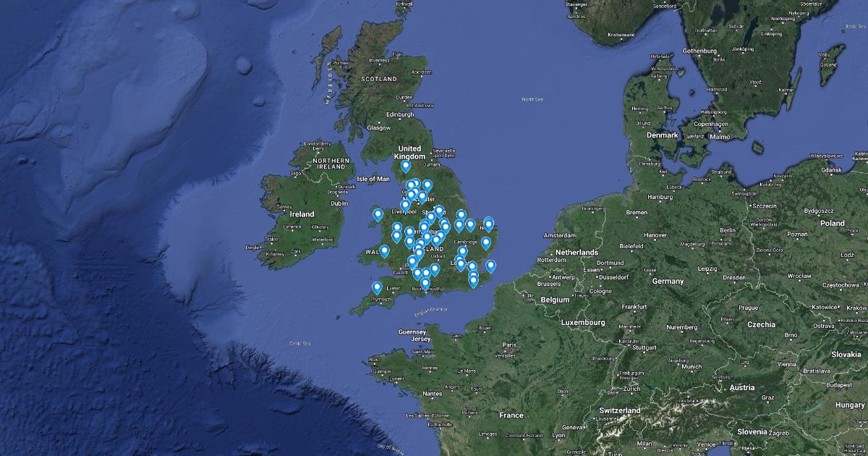Click the easternmost pin on the Kent coast
The height and width of the screenshot is (456, 868).
(x=490, y=266)
